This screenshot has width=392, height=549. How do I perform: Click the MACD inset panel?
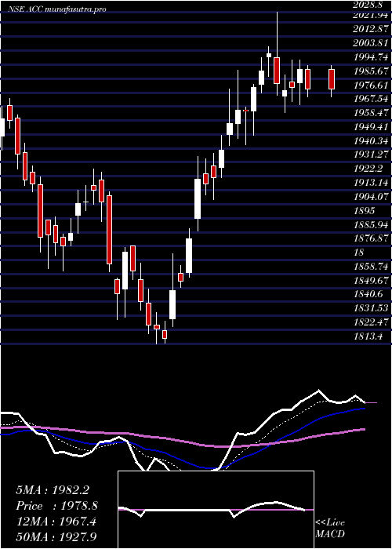pyautogui.click(x=216, y=510)
